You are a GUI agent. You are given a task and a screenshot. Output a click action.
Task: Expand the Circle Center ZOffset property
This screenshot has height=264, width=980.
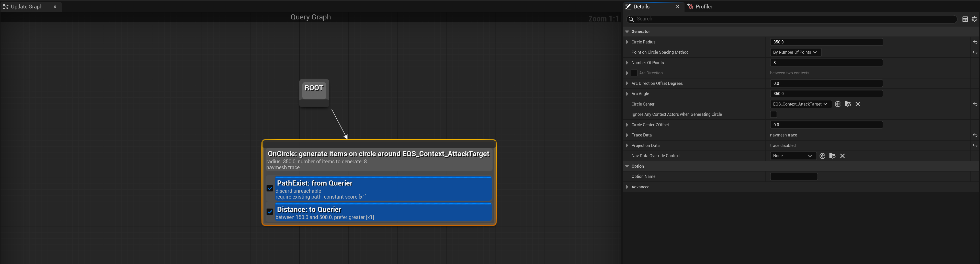tap(627, 125)
